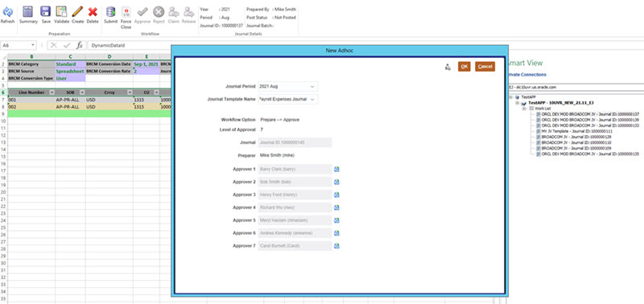This screenshot has height=304, width=644.
Task: Select ORCL DEV MOD BROADCOM JV Journal ID:1000000133
Action: point(590,125)
